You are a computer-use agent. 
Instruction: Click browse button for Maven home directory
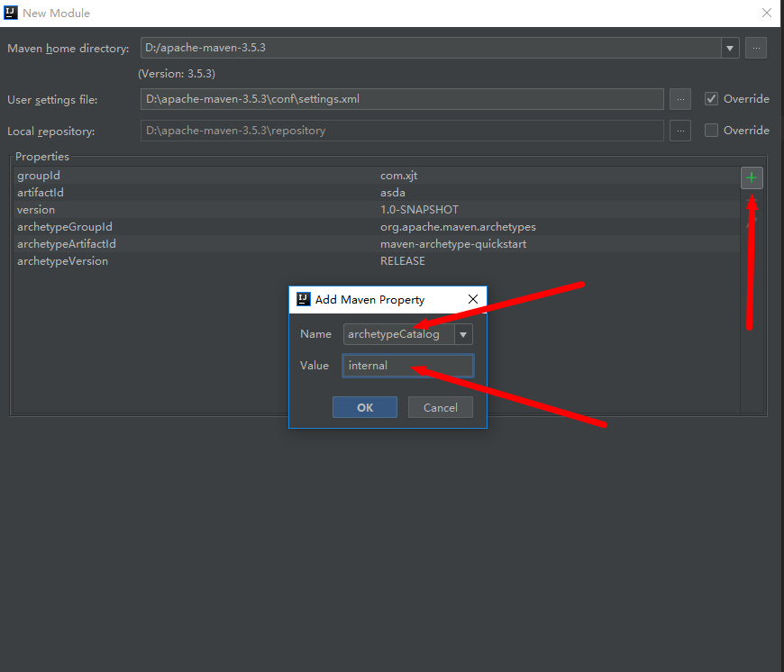click(756, 48)
